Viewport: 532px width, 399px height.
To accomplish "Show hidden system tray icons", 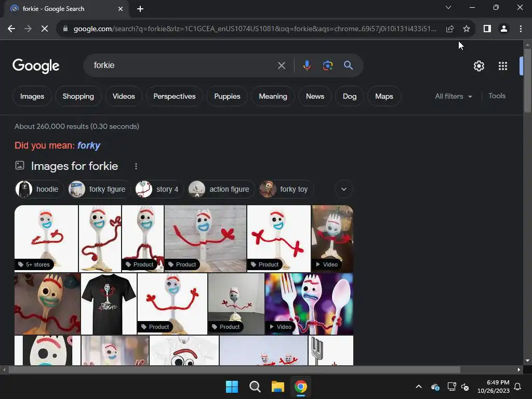I will click(x=419, y=387).
